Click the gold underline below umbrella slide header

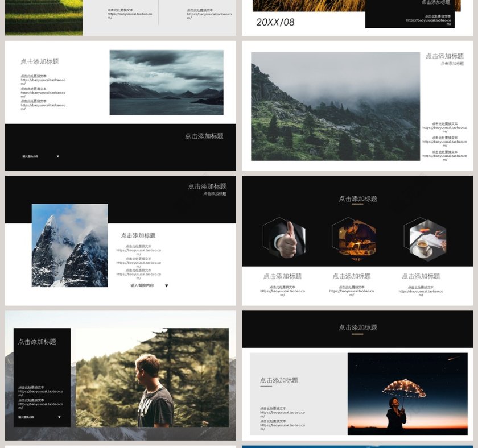coord(357,334)
